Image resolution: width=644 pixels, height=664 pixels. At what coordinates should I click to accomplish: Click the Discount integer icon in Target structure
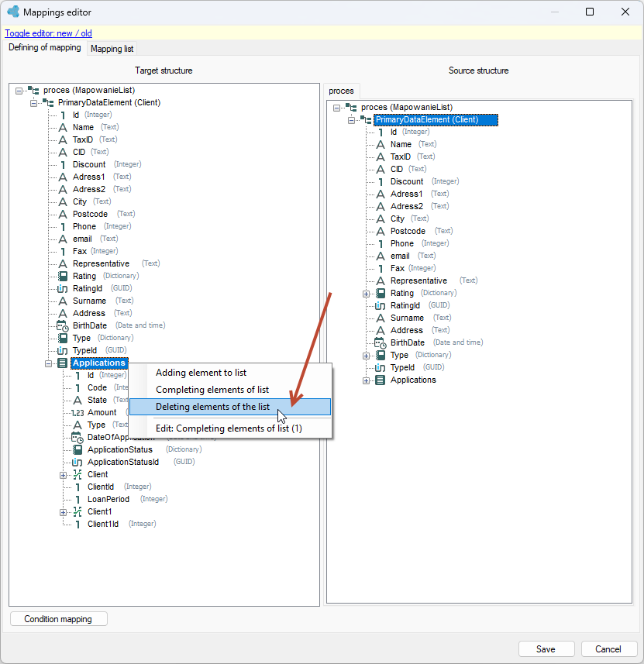(63, 165)
